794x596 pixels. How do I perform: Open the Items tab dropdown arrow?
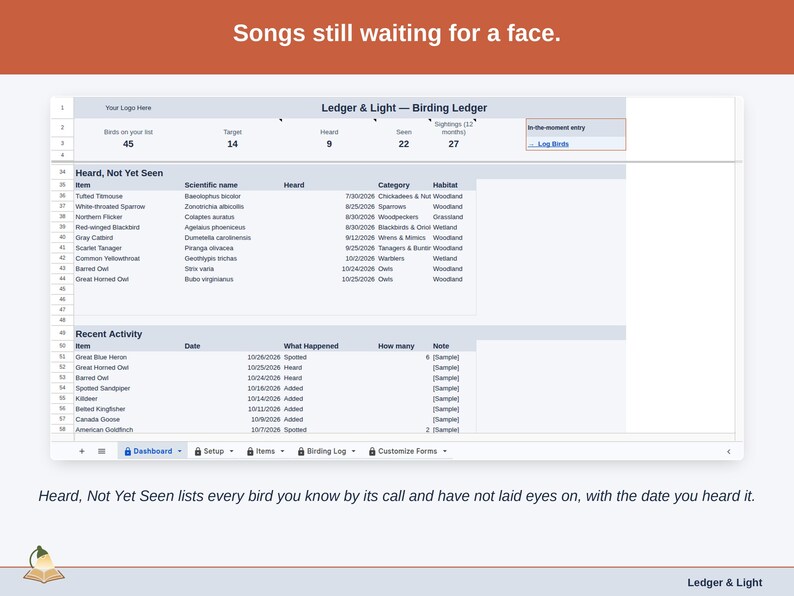[x=283, y=451]
